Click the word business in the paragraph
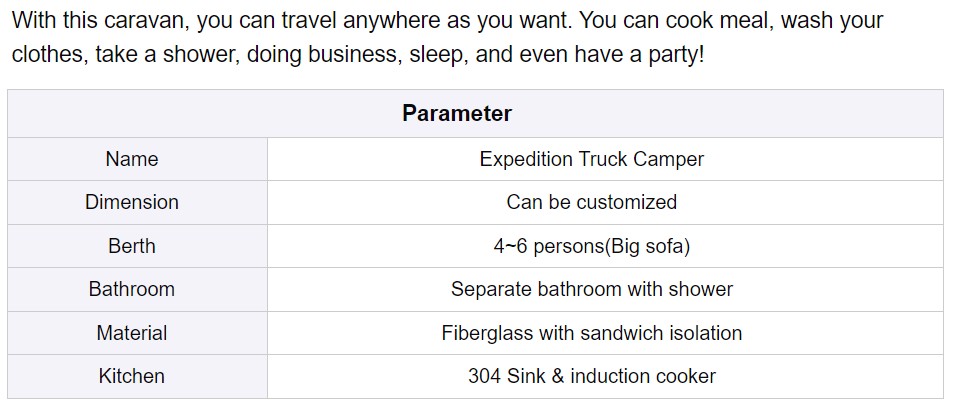Image resolution: width=953 pixels, height=405 pixels. [354, 55]
